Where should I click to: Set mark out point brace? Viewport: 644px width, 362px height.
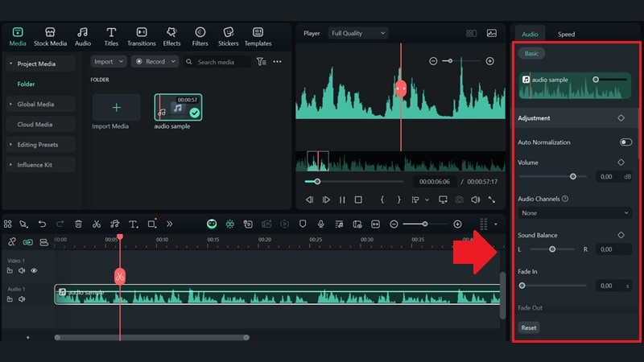click(x=398, y=200)
